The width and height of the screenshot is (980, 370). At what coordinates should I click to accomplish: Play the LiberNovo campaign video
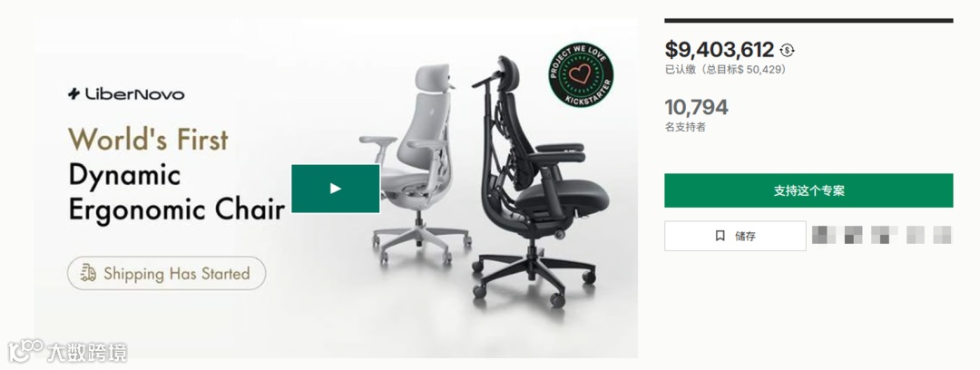click(x=336, y=188)
